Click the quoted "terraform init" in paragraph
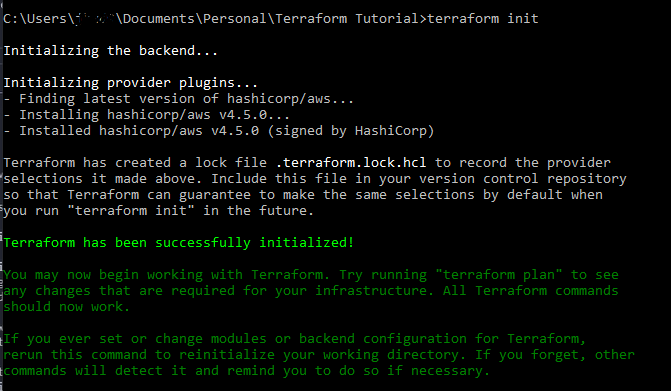The height and width of the screenshot is (391, 671). point(131,210)
